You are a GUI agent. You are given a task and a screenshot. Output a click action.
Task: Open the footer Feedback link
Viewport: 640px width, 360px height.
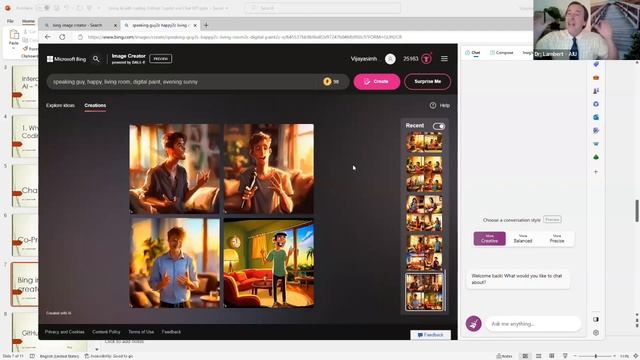[x=171, y=332]
